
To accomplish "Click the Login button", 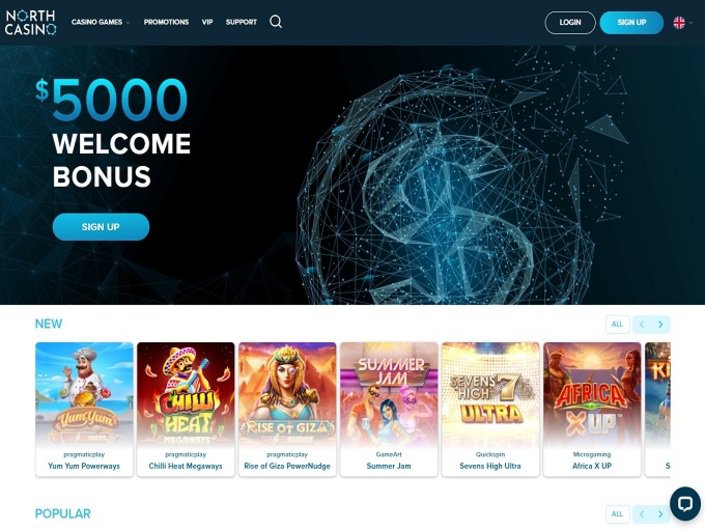I will coord(570,22).
